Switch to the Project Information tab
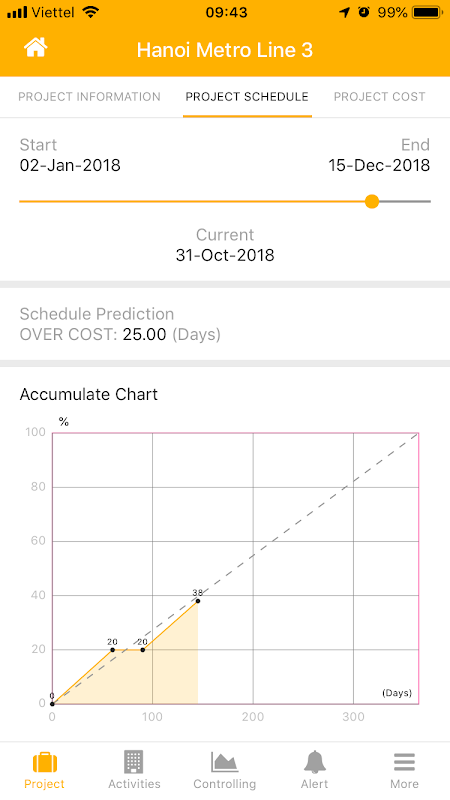450x800 pixels. [89, 96]
